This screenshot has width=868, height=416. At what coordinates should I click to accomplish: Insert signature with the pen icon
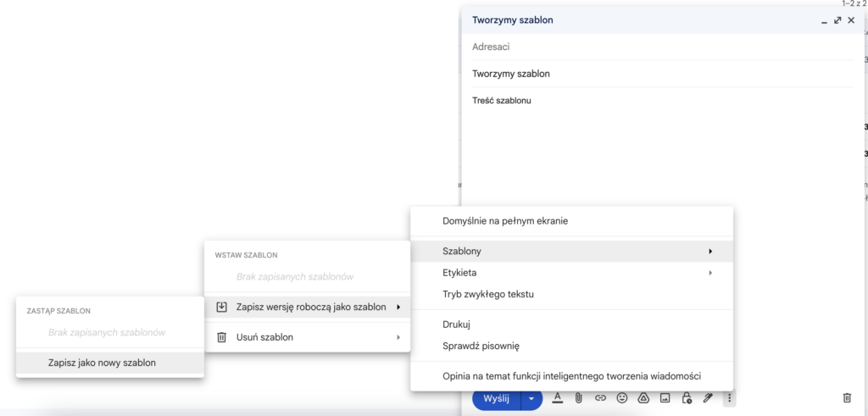click(708, 397)
